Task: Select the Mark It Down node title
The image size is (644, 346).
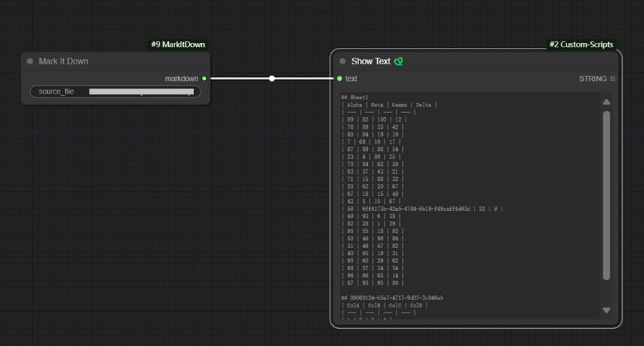Action: (64, 61)
